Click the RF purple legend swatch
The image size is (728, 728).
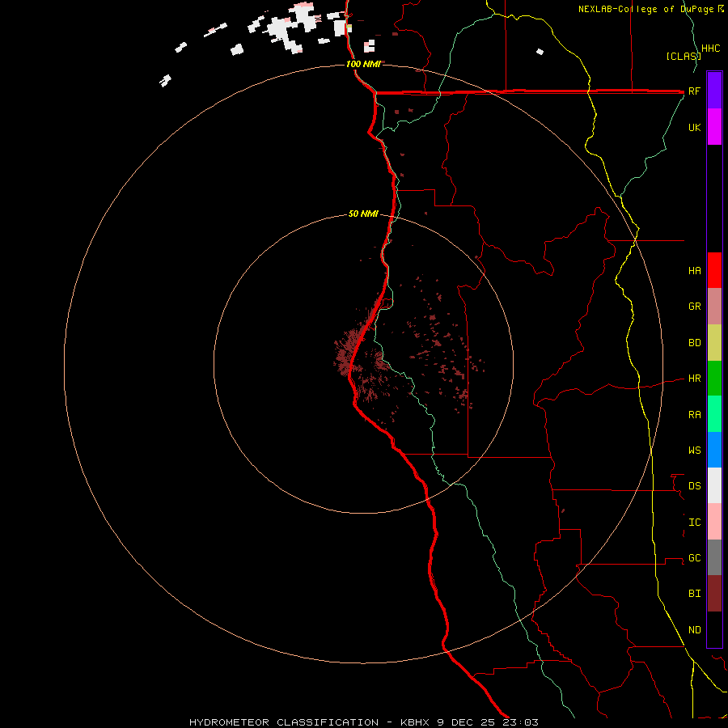714,91
